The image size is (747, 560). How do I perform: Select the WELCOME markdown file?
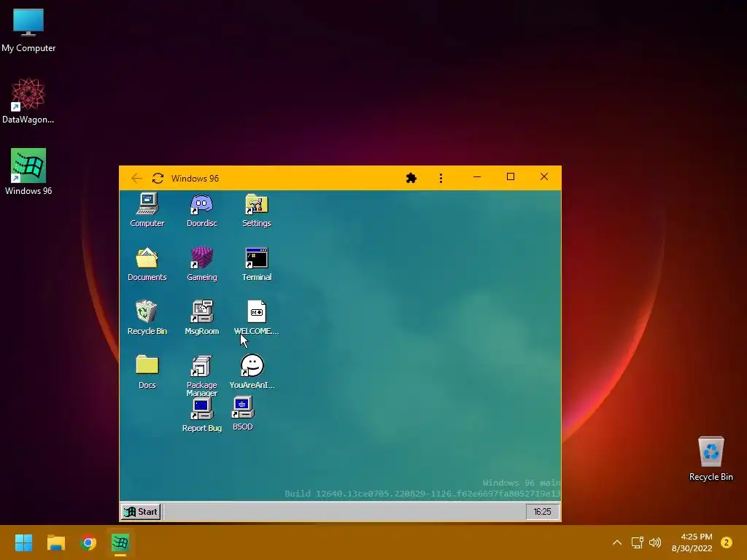256,318
